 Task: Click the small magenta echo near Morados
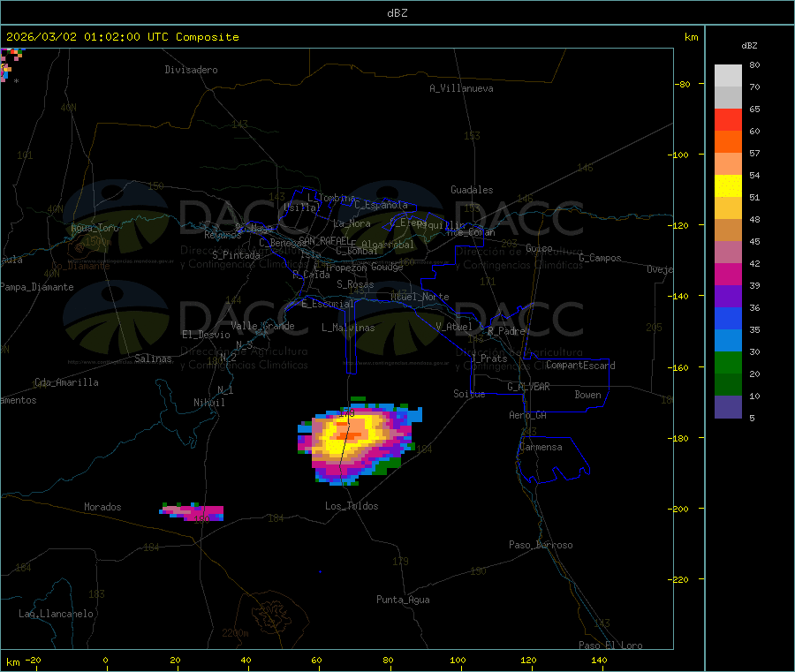192,512
